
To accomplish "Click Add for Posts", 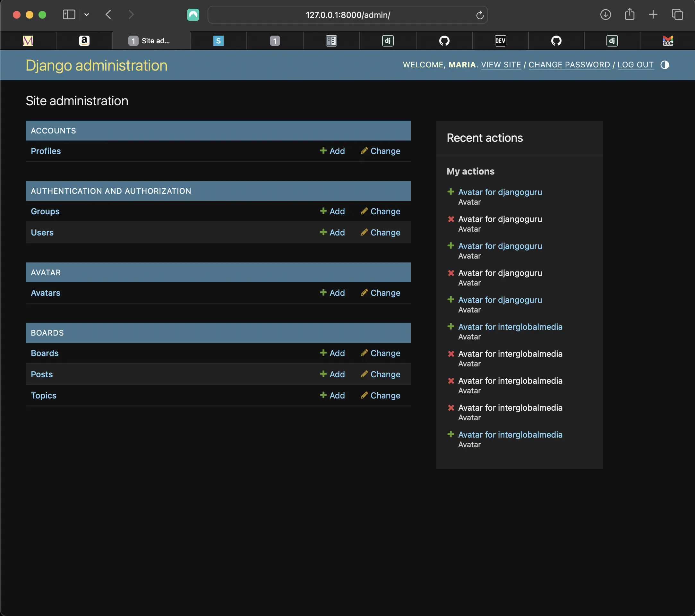I will (332, 374).
